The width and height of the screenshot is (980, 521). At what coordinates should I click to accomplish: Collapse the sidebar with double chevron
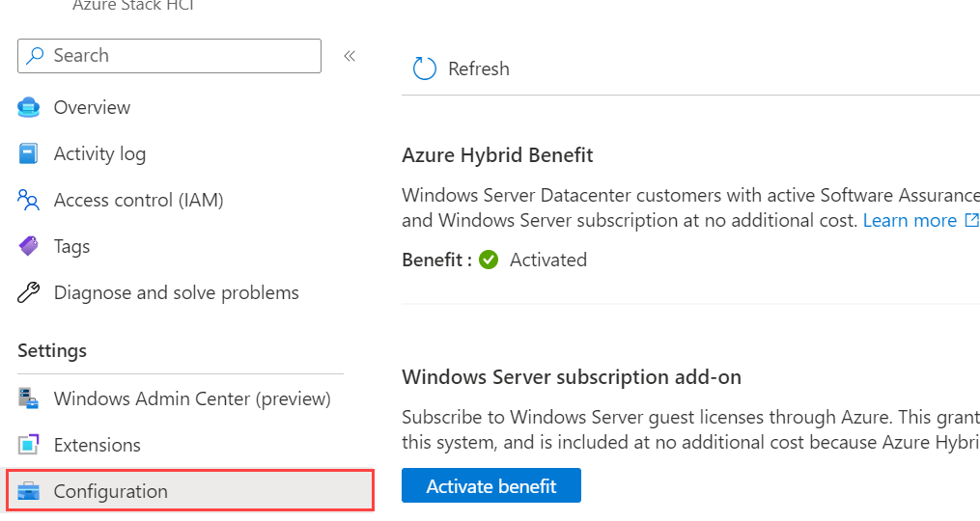[350, 56]
